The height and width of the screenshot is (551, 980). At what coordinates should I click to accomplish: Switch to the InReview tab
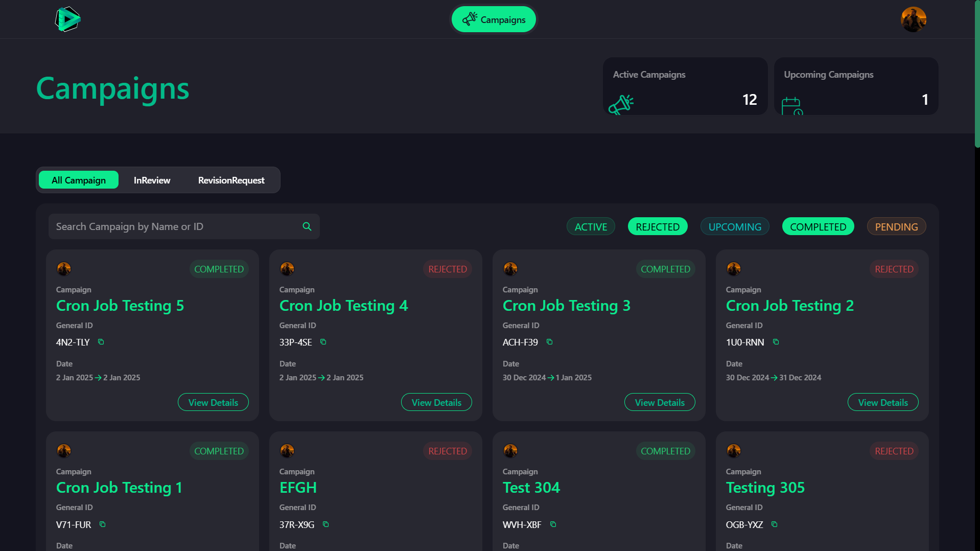point(152,180)
